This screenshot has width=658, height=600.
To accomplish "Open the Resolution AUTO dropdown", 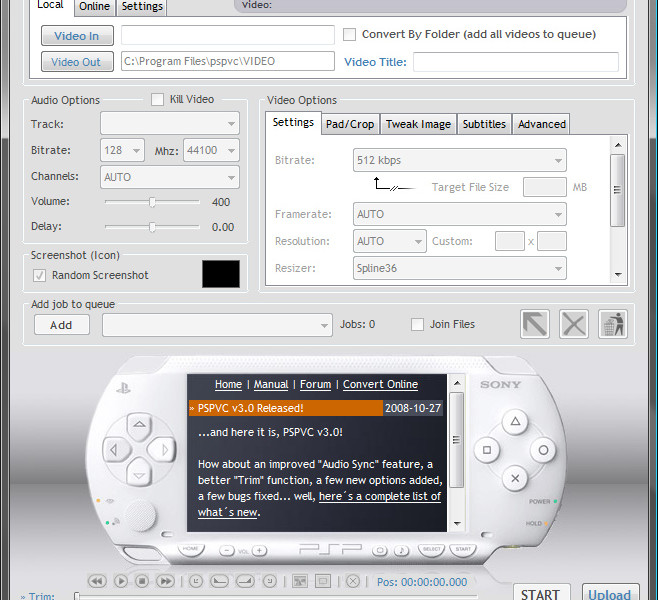I will click(390, 241).
